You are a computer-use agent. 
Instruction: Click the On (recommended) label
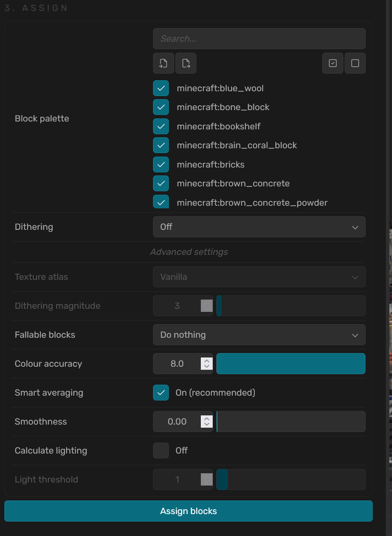[x=215, y=393]
